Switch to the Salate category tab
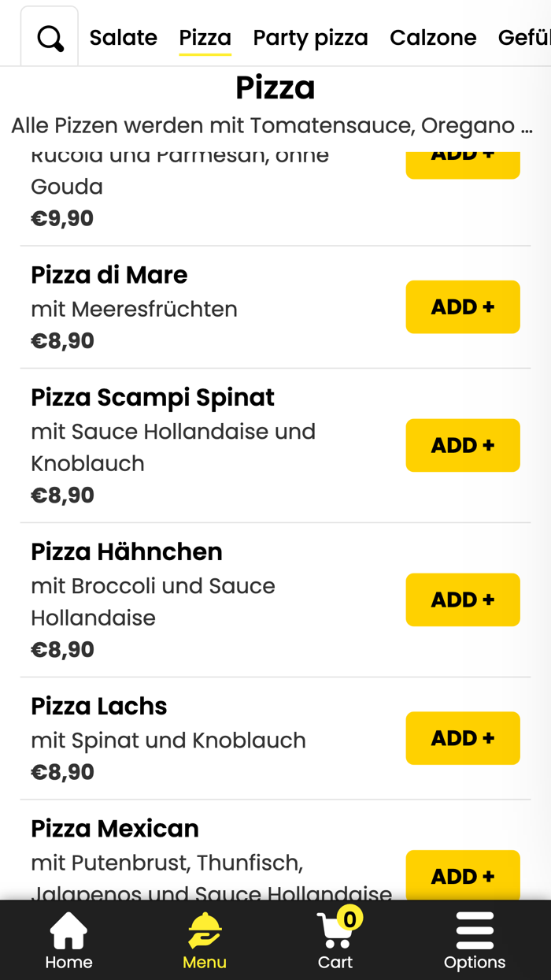This screenshot has height=980, width=551. tap(123, 36)
